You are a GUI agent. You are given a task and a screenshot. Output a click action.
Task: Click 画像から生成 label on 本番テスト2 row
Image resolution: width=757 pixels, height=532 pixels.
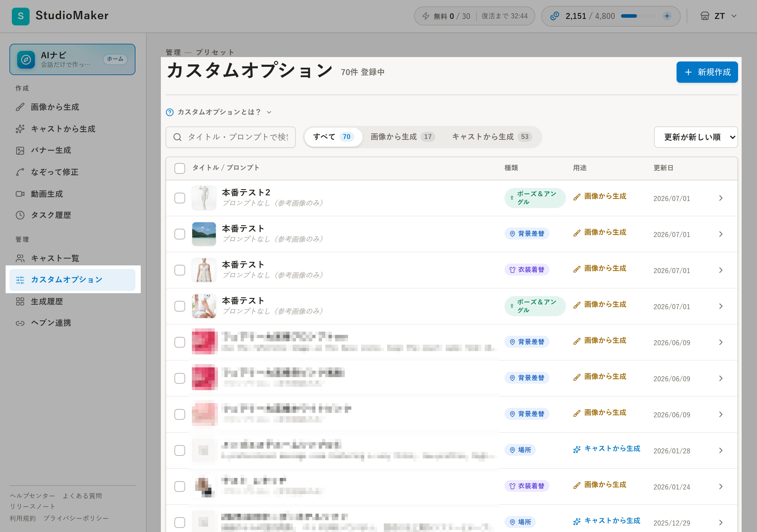(599, 196)
